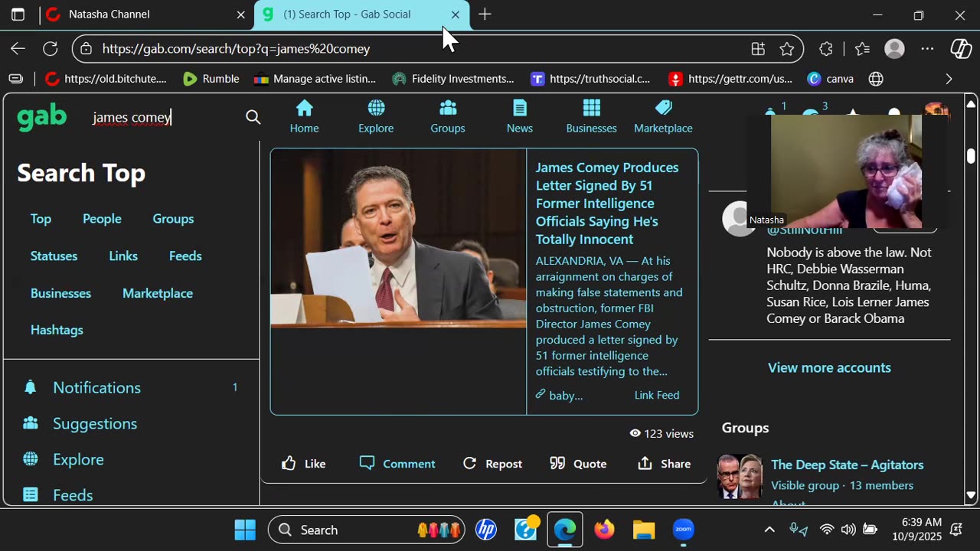This screenshot has width=980, height=551.
Task: Open the canva bookmark
Action: (x=831, y=79)
